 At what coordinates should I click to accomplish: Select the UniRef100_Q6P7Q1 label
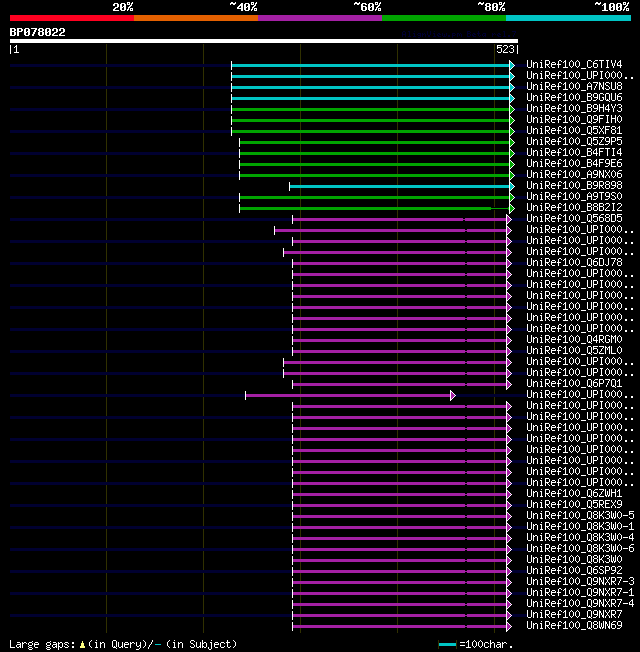574,383
